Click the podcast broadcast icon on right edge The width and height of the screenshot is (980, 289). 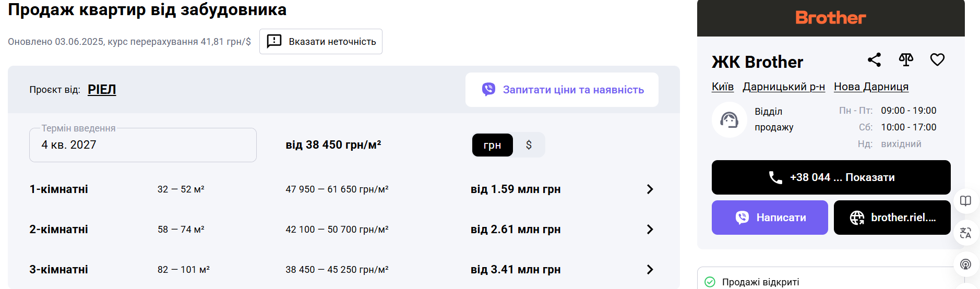[x=965, y=264]
